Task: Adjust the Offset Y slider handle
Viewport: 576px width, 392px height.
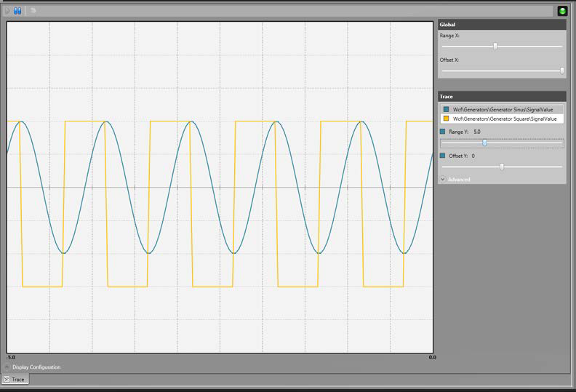Action: click(x=502, y=167)
